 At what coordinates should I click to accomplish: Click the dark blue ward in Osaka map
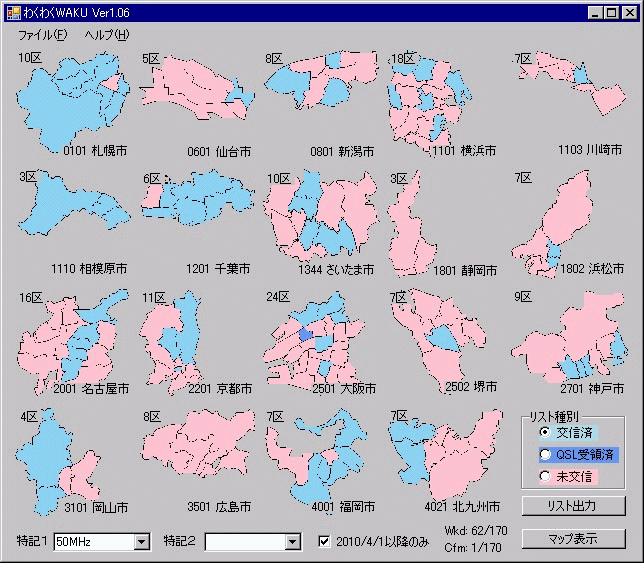(306, 335)
